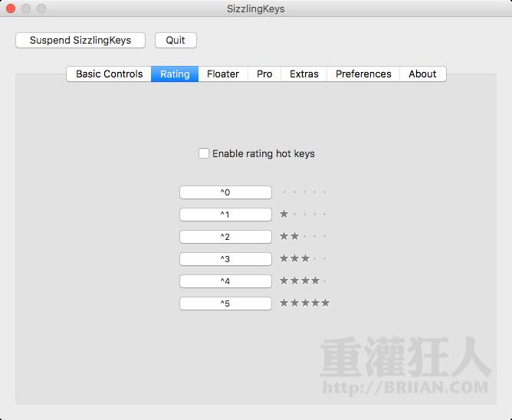Select the Rating tab
Viewport: 512px width, 420px height.
[175, 74]
